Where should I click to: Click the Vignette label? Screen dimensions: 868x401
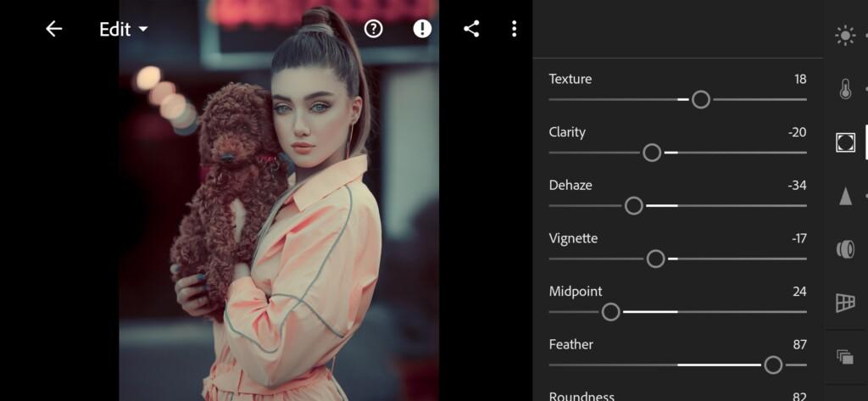pyautogui.click(x=573, y=239)
